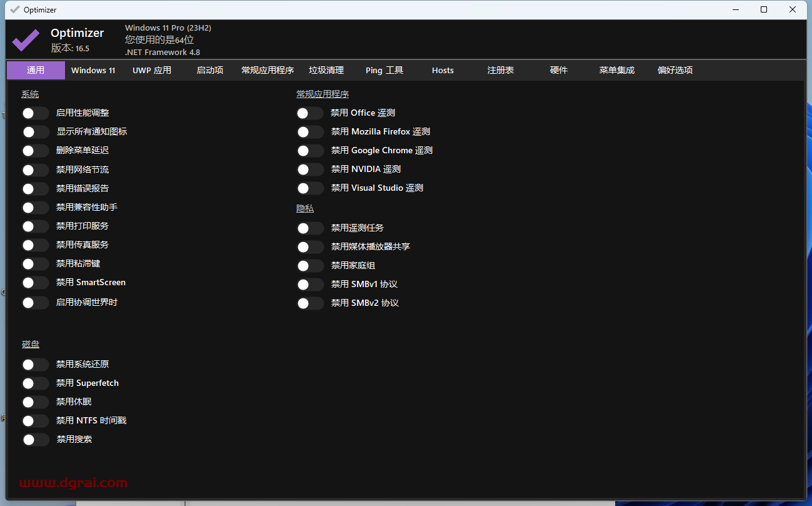Enable 禁用 SMBv2 协议 switch
812x506 pixels.
click(x=310, y=303)
